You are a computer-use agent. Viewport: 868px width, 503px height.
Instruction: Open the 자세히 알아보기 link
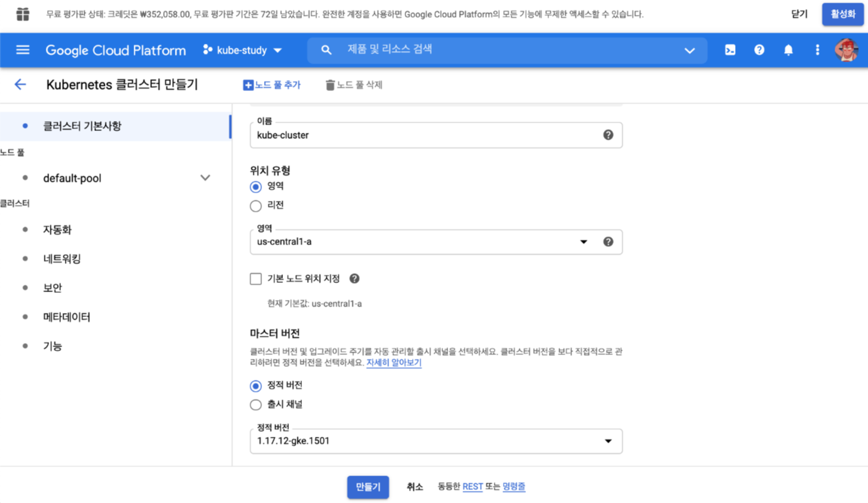(394, 363)
